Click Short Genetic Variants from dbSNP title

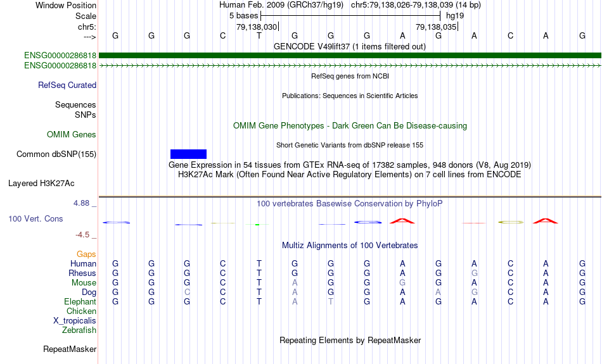click(350, 145)
